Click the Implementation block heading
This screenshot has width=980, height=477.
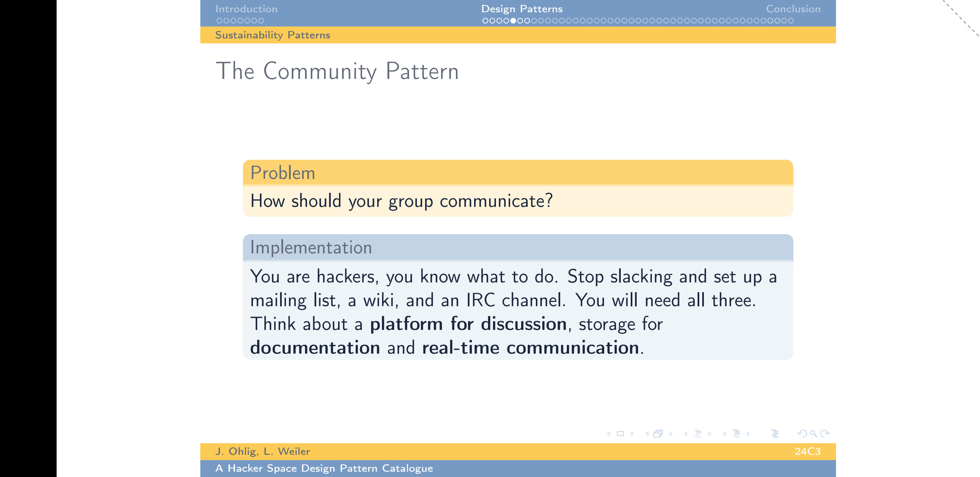[x=311, y=247]
